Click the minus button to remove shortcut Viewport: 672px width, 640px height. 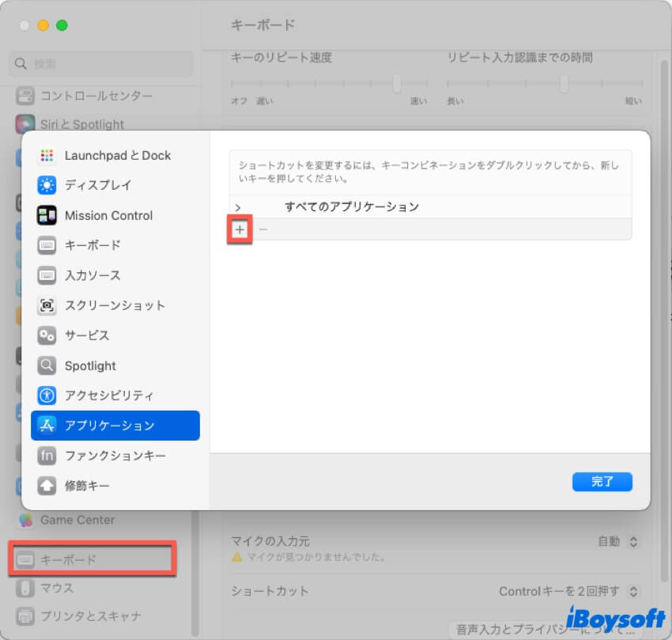[263, 229]
